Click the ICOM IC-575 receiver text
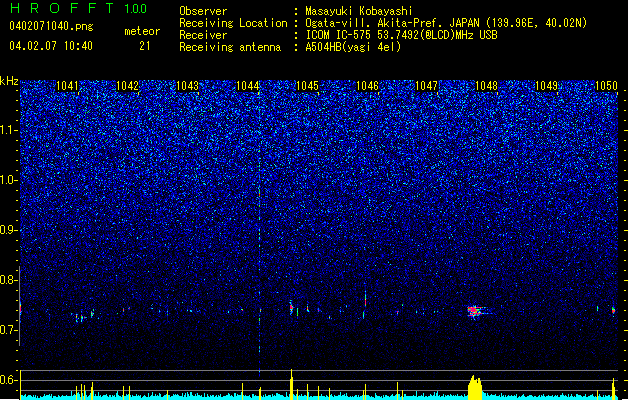The height and width of the screenshot is (400, 629). [x=401, y=35]
